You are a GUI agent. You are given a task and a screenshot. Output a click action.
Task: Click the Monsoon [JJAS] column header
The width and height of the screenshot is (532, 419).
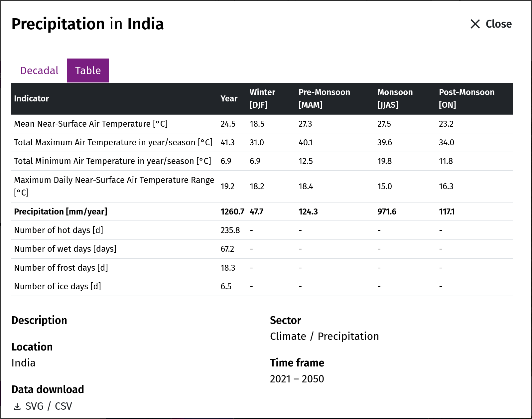pos(395,98)
